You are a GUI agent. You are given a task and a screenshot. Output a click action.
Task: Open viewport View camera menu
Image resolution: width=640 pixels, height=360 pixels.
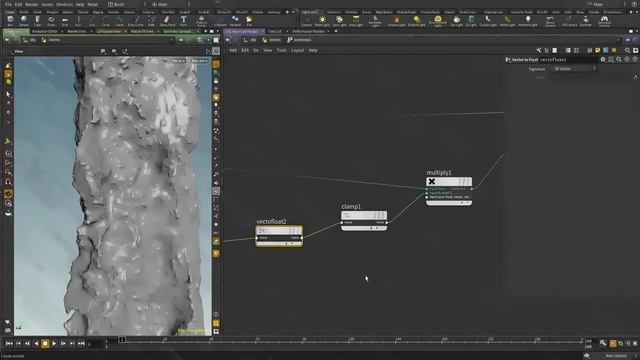tap(19, 51)
